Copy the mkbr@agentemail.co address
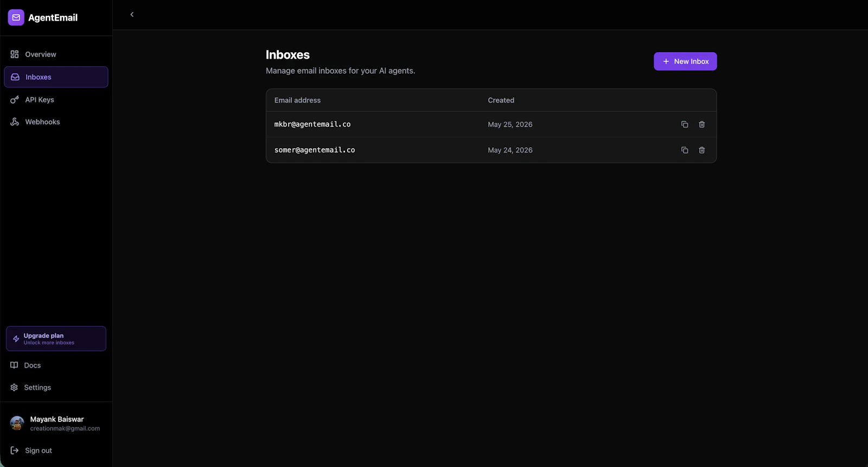Image resolution: width=868 pixels, height=467 pixels. 685,124
